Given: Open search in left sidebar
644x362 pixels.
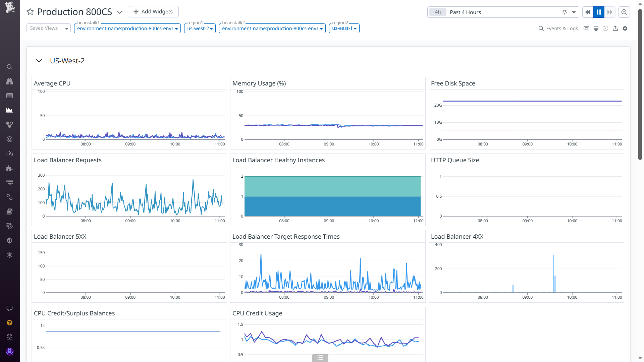Looking at the screenshot, I should click(10, 67).
